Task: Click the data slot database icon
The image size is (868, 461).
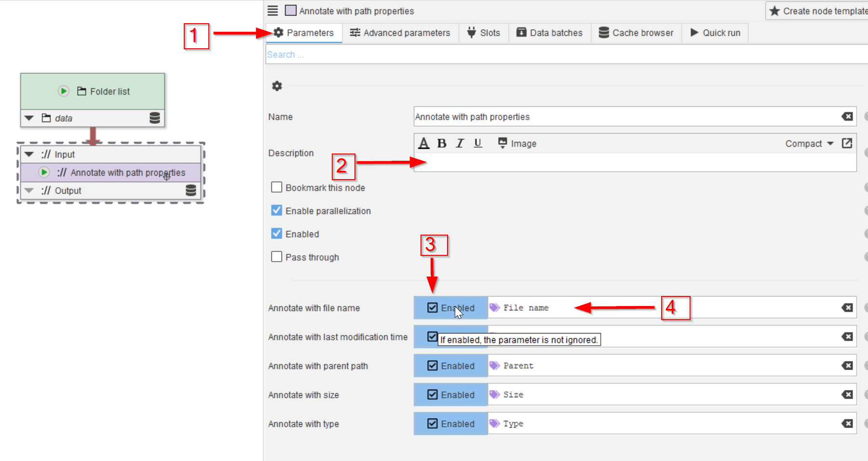Action: coord(154,118)
